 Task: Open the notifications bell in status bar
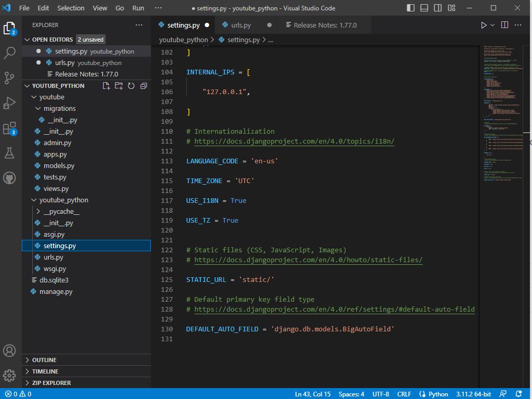pos(518,394)
